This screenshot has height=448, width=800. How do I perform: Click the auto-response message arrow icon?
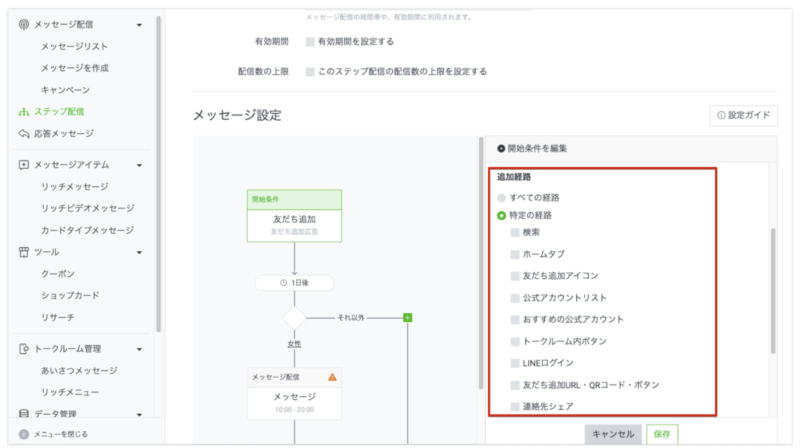tap(24, 134)
